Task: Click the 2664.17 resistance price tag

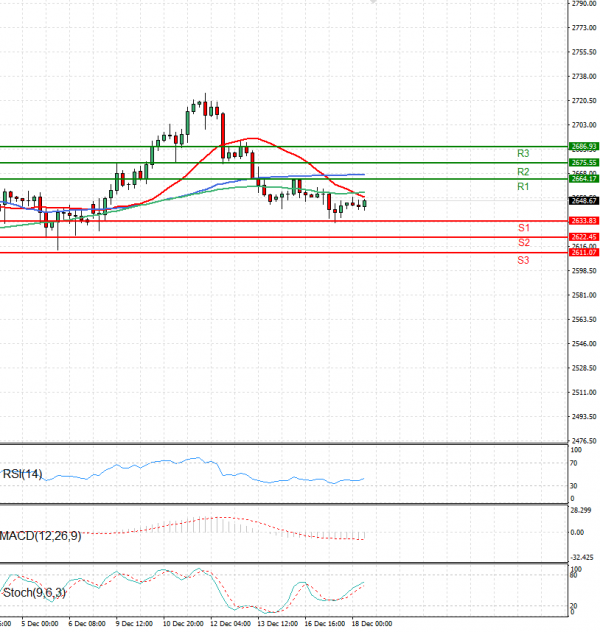Action: click(x=584, y=179)
